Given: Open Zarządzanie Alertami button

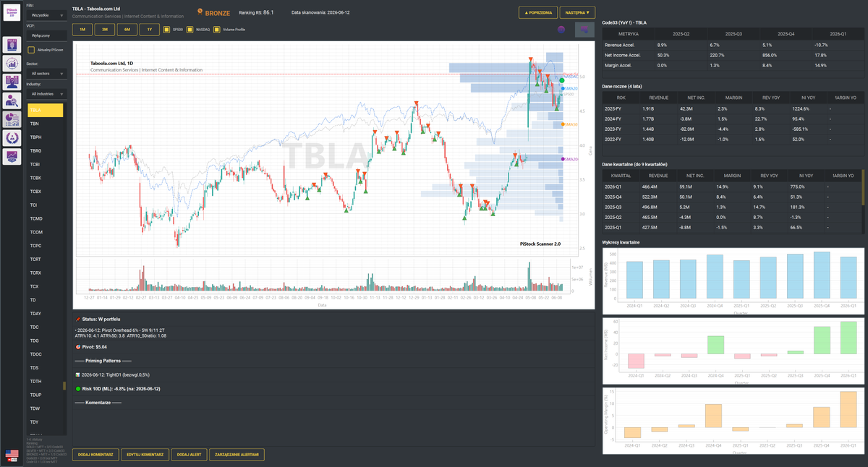Looking at the screenshot, I should click(237, 455).
